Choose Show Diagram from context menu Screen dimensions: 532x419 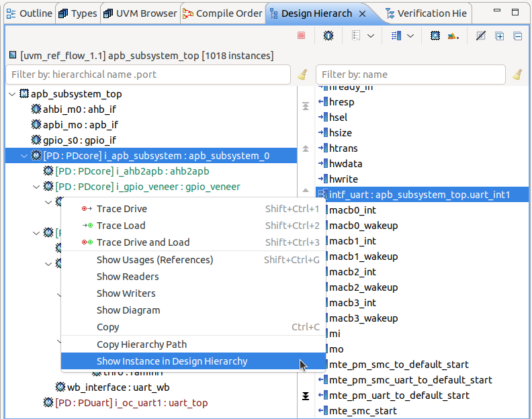coord(193,310)
